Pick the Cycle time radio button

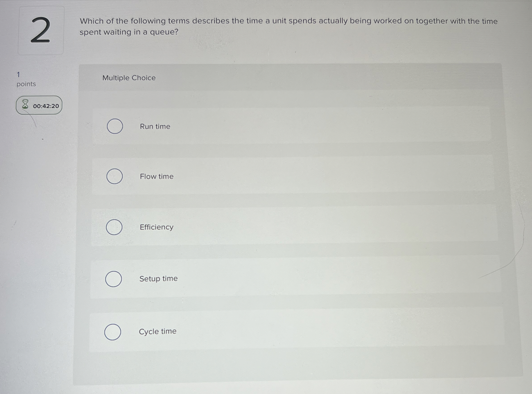click(x=113, y=332)
